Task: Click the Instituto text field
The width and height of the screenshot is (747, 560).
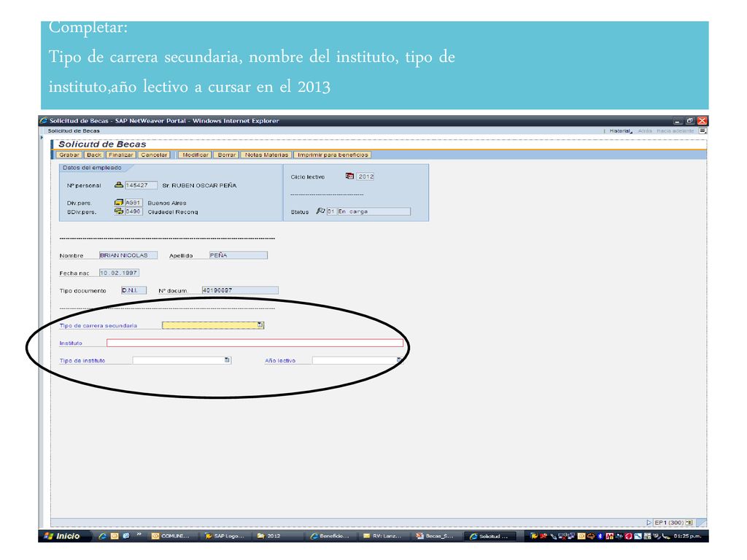Action: pos(255,343)
